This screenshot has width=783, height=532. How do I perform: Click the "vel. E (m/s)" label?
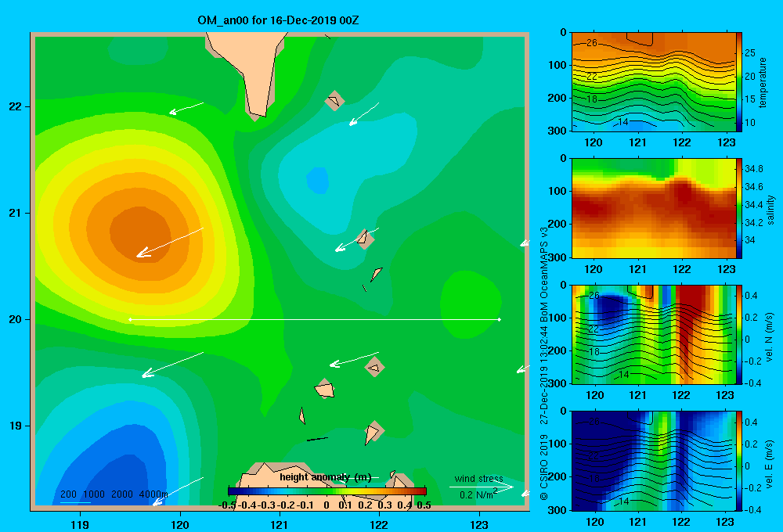click(769, 463)
